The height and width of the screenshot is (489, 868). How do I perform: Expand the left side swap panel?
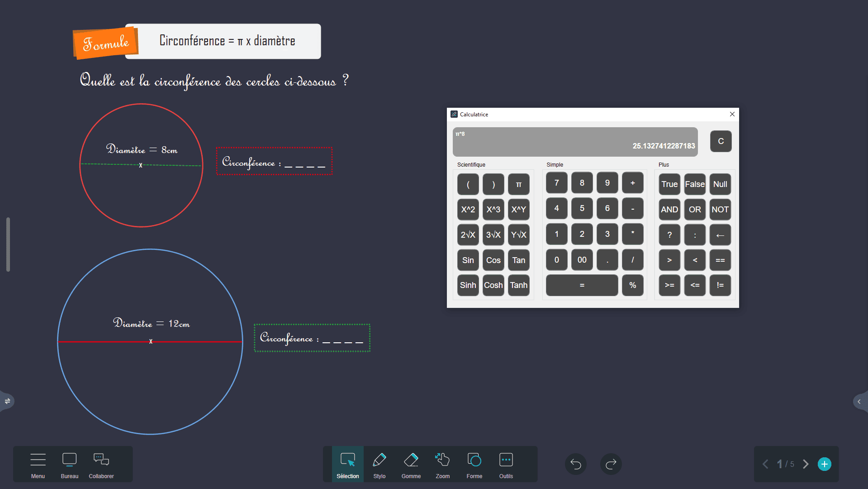pyautogui.click(x=7, y=401)
